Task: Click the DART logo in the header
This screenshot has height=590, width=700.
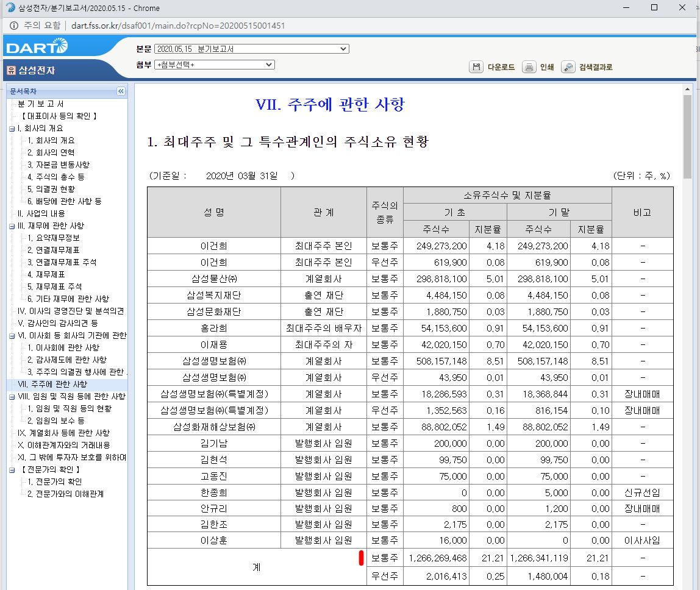Action: [x=38, y=46]
